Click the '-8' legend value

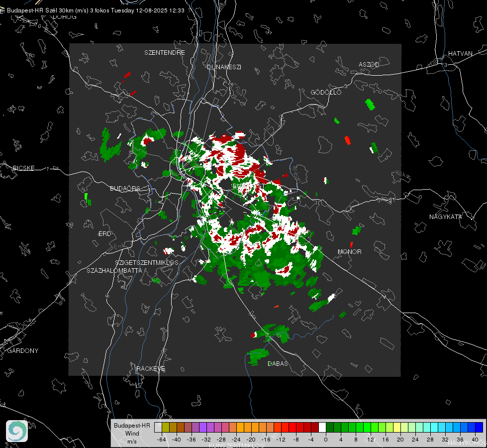[x=296, y=440]
